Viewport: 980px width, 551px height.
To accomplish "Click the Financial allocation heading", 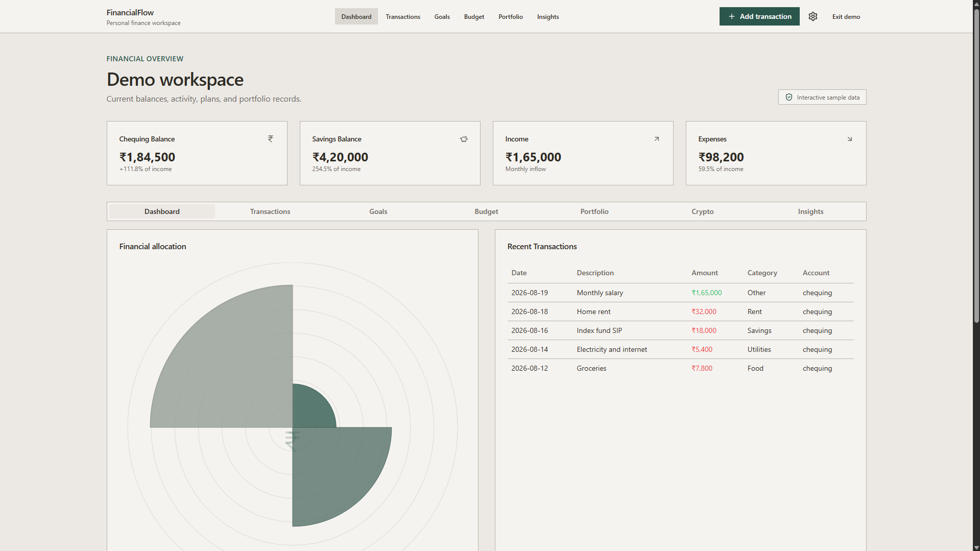I will [x=153, y=246].
